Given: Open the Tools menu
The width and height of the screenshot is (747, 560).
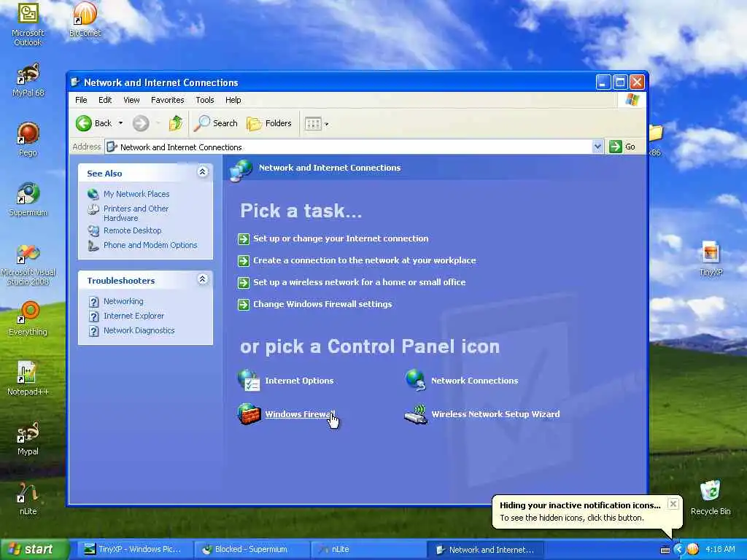Looking at the screenshot, I should (x=205, y=100).
